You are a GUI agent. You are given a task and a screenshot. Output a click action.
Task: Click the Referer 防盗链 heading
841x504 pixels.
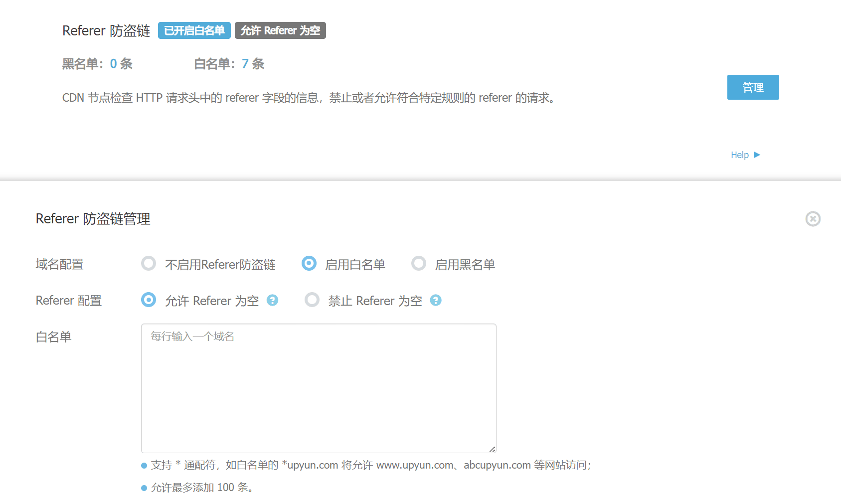pyautogui.click(x=106, y=30)
